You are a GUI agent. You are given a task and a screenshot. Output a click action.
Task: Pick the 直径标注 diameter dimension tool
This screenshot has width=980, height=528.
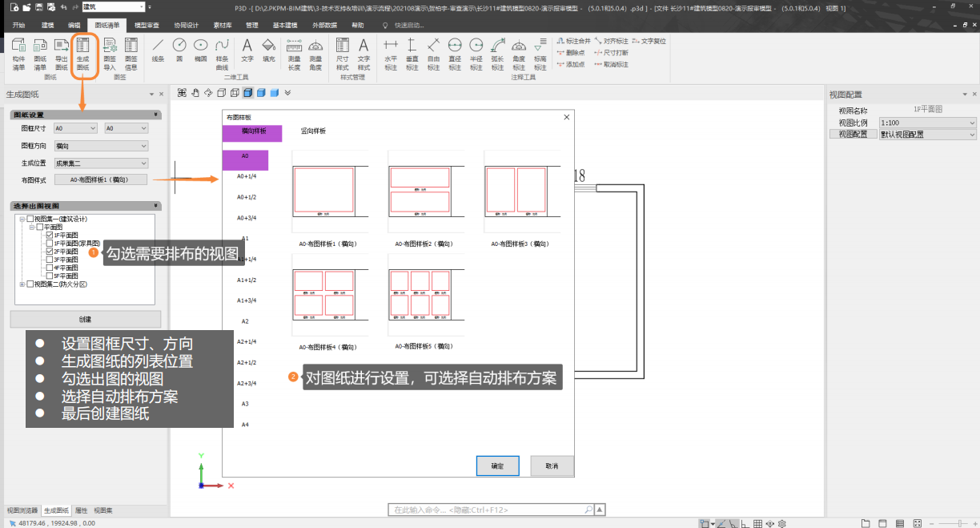(455, 54)
